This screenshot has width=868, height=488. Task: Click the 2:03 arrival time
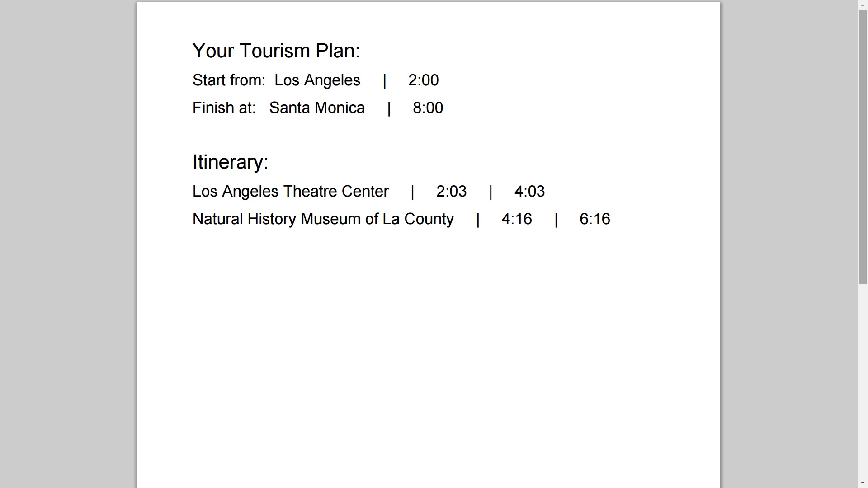451,192
